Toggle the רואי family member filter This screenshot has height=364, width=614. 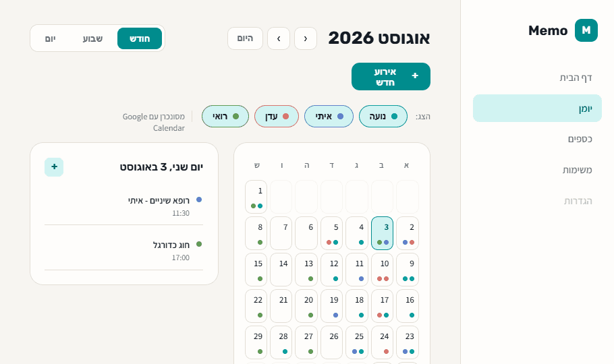225,116
